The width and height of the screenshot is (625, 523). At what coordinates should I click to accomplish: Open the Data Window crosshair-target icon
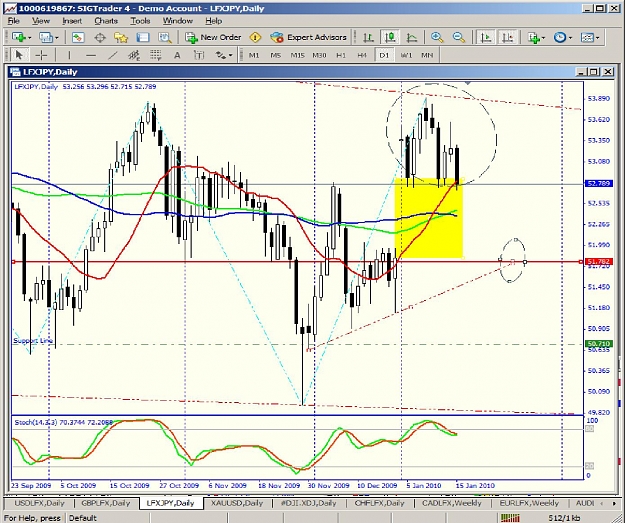click(100, 37)
